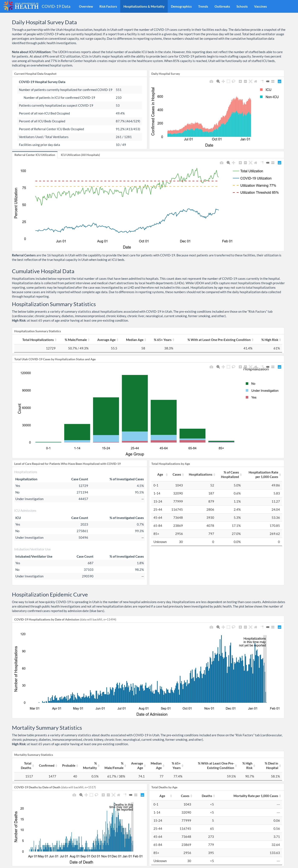Click autoscale icon on Hospitalization Status chart
The height and width of the screenshot is (868, 298).
coord(250,367)
